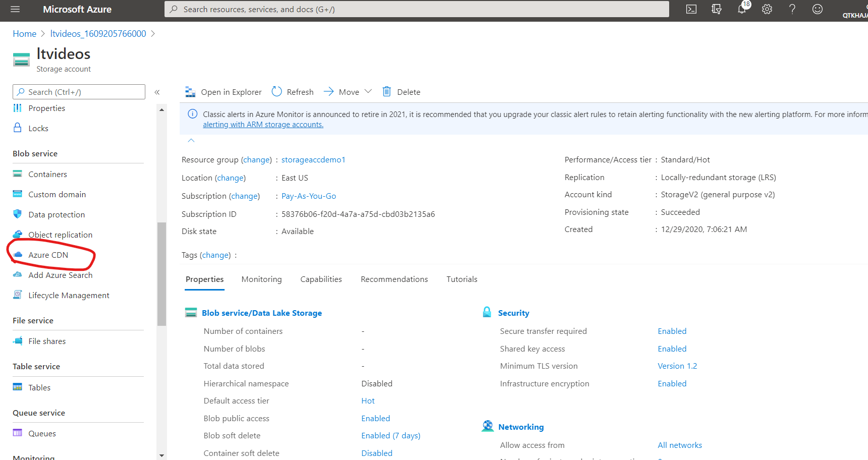Click the Open in Explorer icon

pos(190,92)
